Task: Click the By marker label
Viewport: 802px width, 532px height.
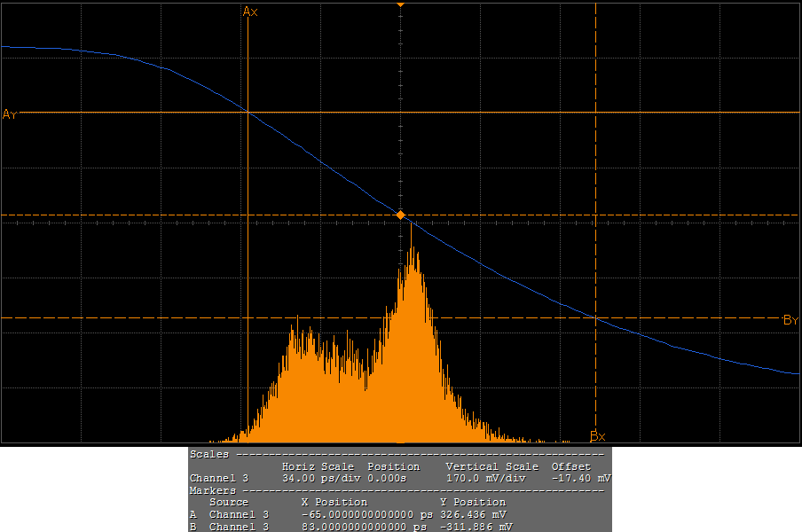Action: 790,319
